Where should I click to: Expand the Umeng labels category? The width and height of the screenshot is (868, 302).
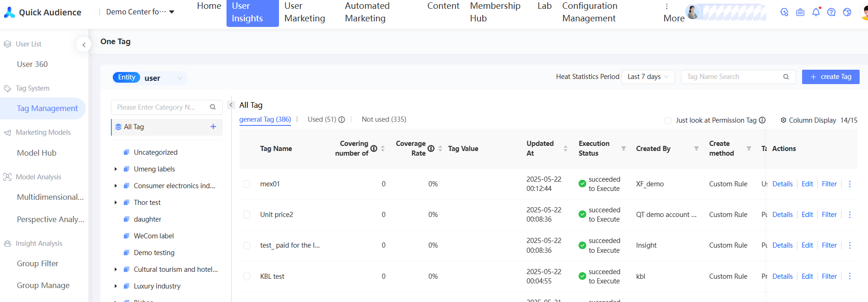click(x=116, y=169)
